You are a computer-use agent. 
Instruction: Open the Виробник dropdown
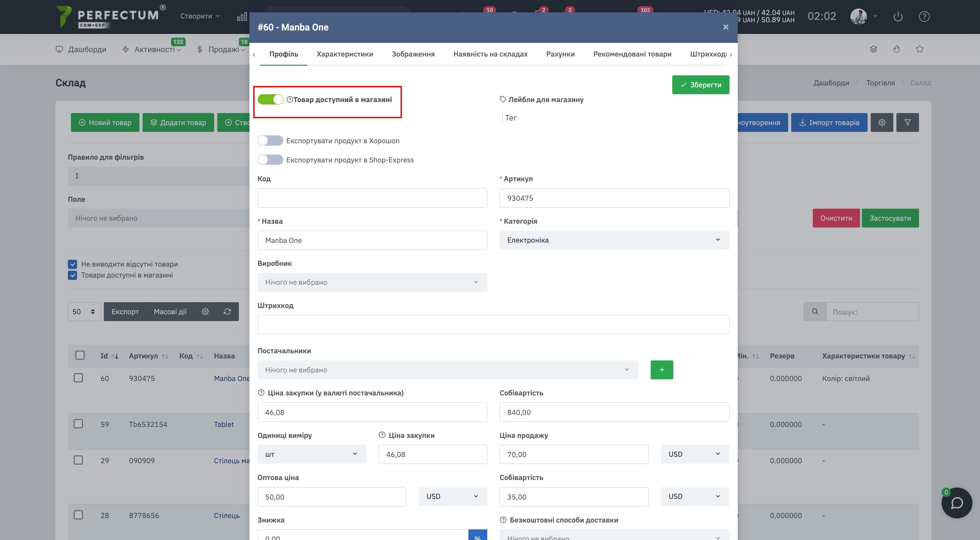pos(372,282)
